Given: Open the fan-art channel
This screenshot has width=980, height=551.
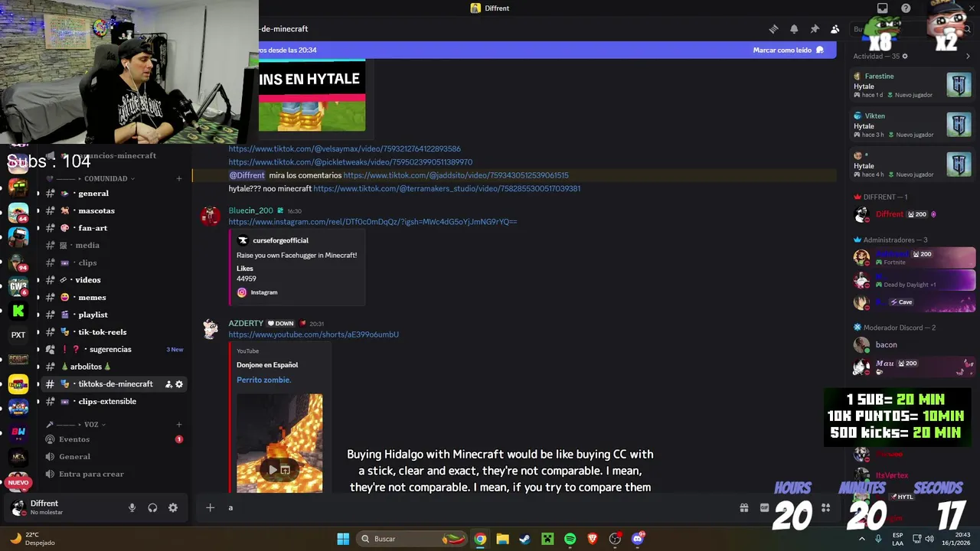Looking at the screenshot, I should coord(115,228).
